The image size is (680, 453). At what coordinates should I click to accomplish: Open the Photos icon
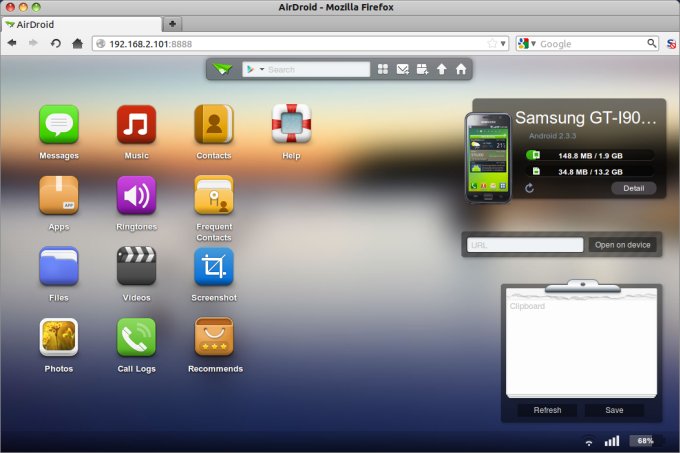59,337
